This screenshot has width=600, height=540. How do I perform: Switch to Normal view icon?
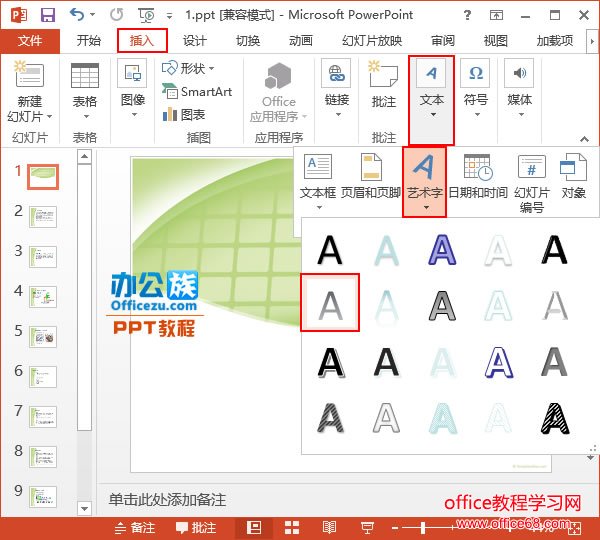coord(254,528)
